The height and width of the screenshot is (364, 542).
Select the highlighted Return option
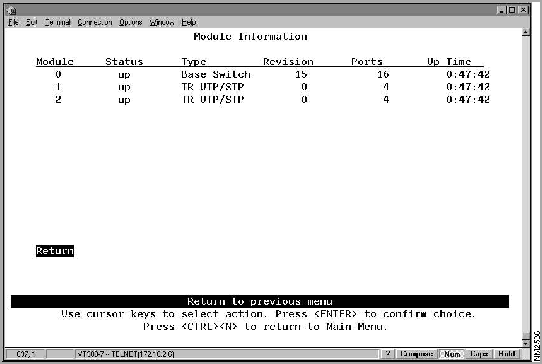click(55, 251)
